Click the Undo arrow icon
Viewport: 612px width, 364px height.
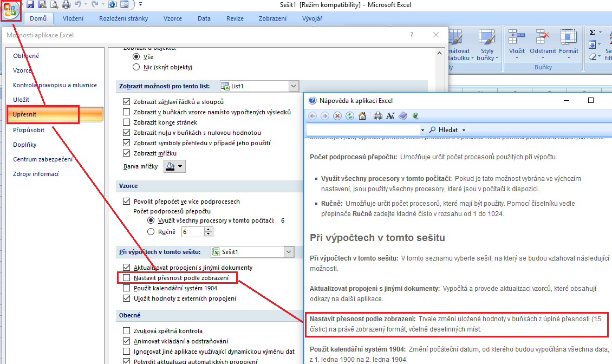click(x=77, y=5)
